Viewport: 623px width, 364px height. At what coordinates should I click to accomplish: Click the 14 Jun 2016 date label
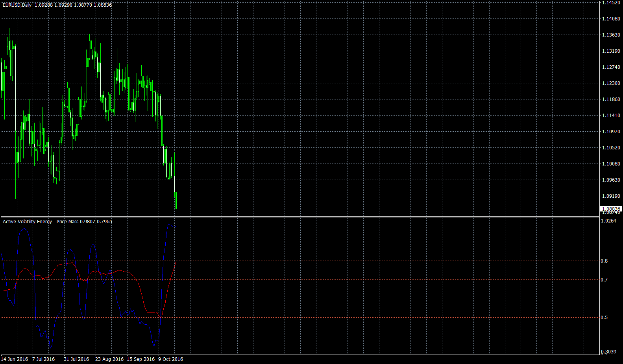[15, 359]
